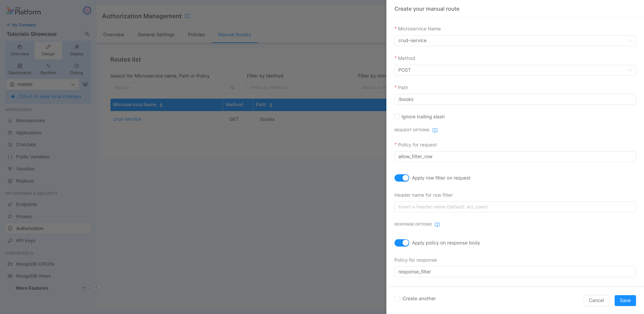Viewport: 644px width, 314px height.
Task: Select the Deploy icon in the sidebar
Action: (76, 50)
